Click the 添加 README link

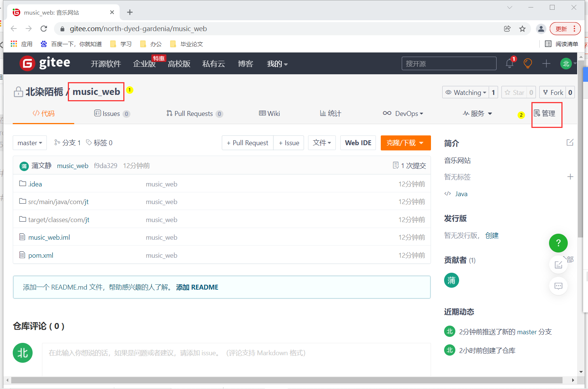click(197, 287)
